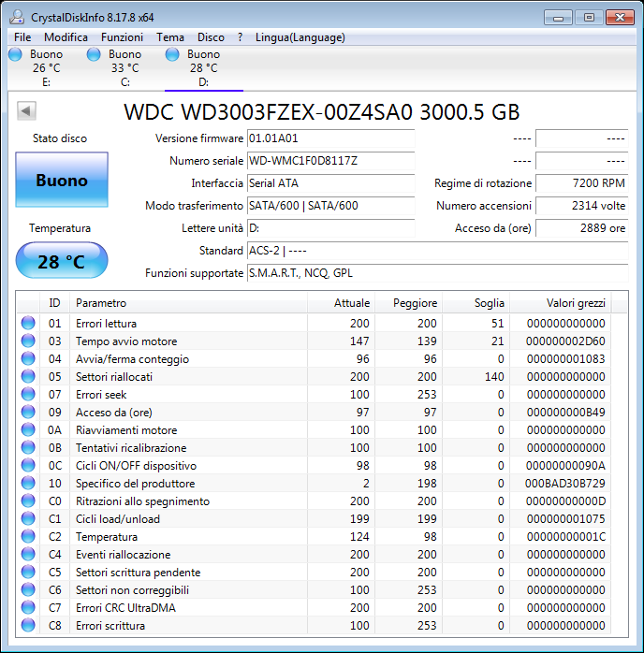This screenshot has height=653, width=644.
Task: Click the transfer mode field SATA/600
Action: coord(330,206)
